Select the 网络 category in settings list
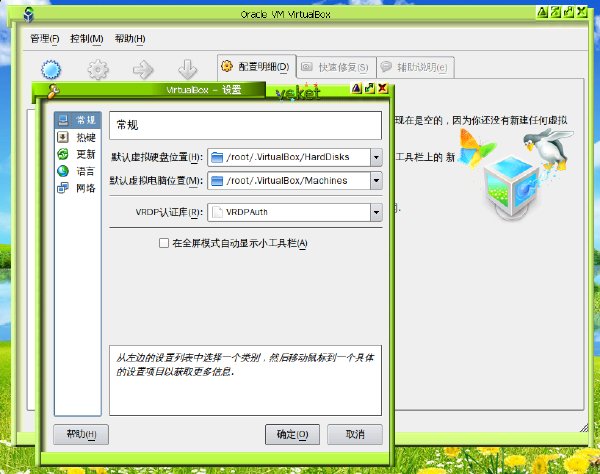Viewport: 600px width, 474px height. coord(78,188)
